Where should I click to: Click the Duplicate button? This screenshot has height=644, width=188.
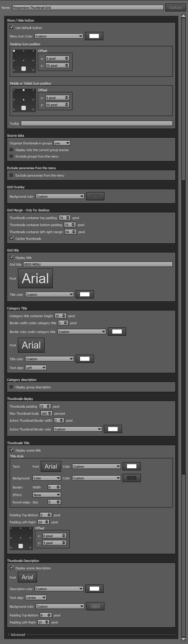click(x=175, y=7)
